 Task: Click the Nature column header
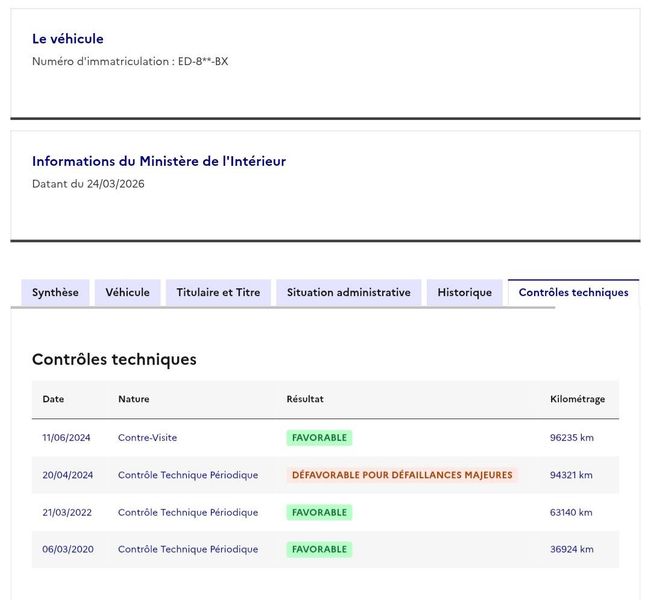pyautogui.click(x=134, y=399)
